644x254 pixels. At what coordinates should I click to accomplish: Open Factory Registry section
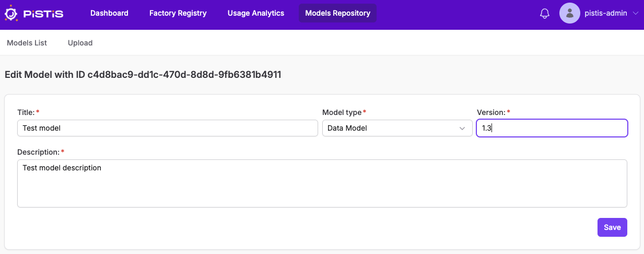(178, 13)
